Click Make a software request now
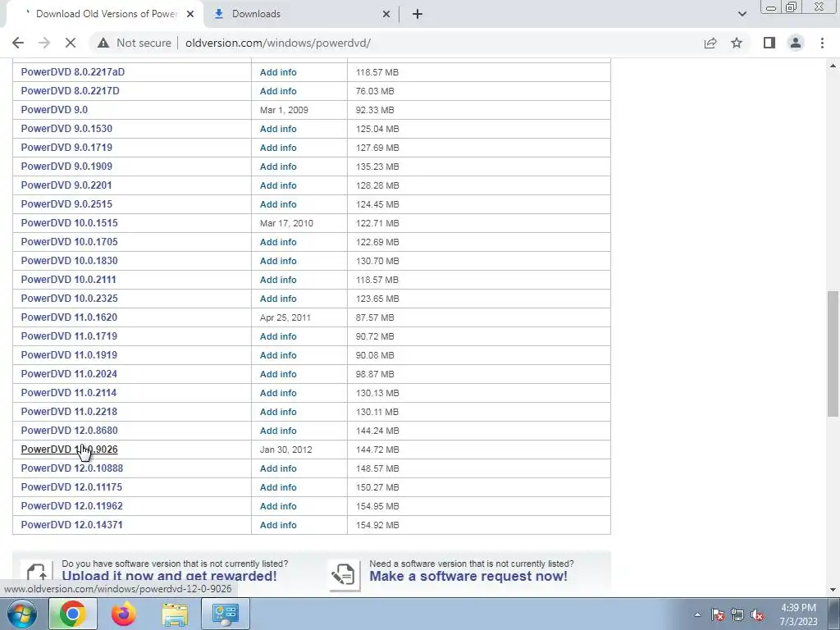This screenshot has height=630, width=840. (x=468, y=576)
